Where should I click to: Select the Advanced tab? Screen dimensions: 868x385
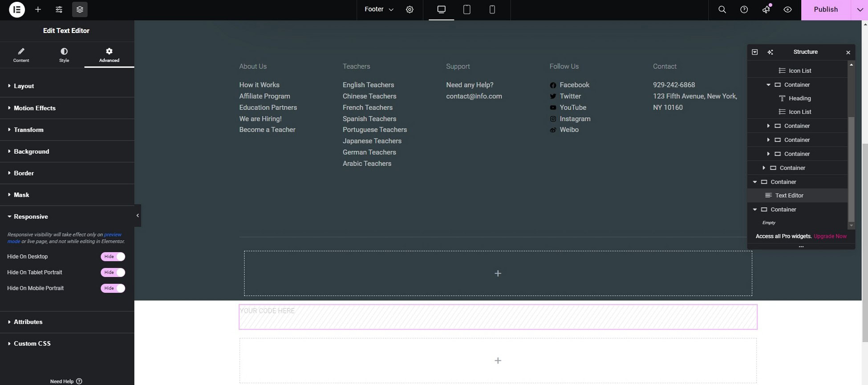(x=109, y=55)
